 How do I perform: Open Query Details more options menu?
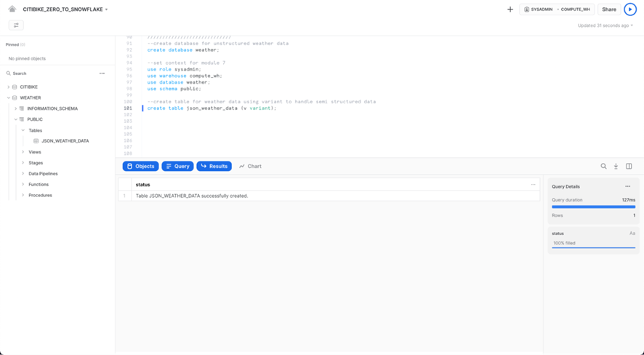(x=628, y=187)
